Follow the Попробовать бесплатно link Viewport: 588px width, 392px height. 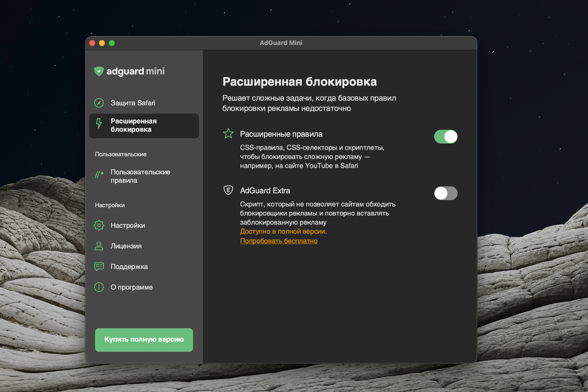(279, 241)
